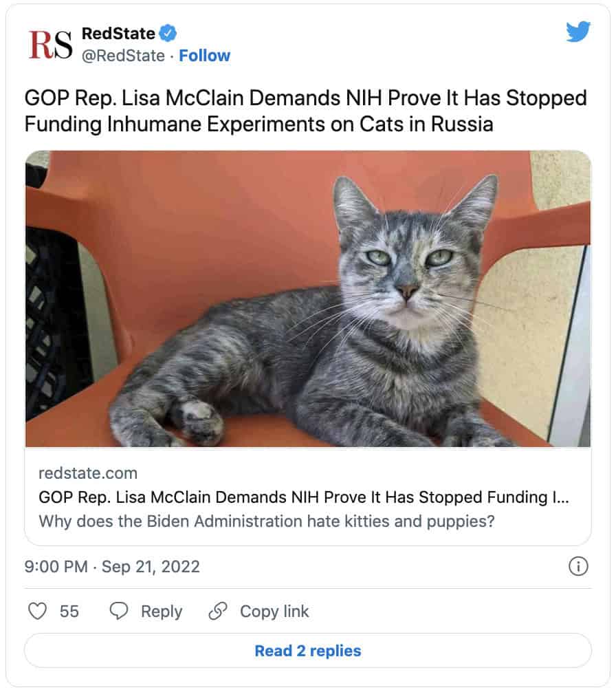Screen dimensions: 616x692
Task: Open the redstate.com domain link
Action: (x=88, y=473)
